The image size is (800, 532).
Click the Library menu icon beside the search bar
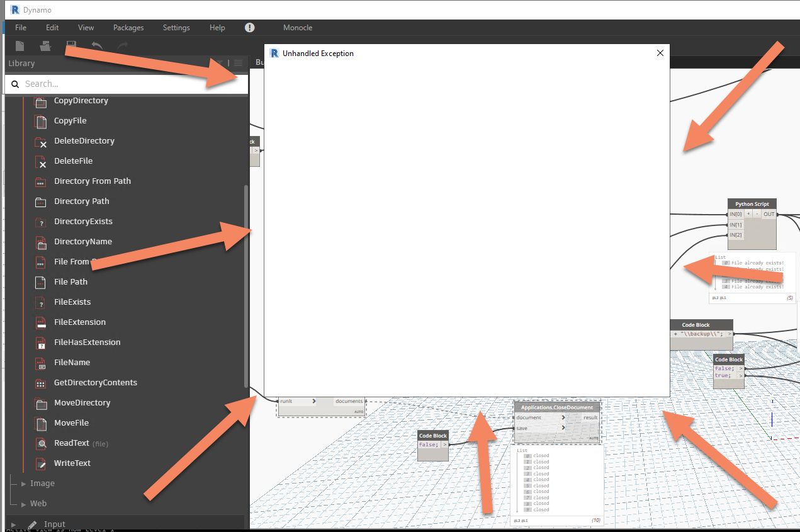pos(238,63)
